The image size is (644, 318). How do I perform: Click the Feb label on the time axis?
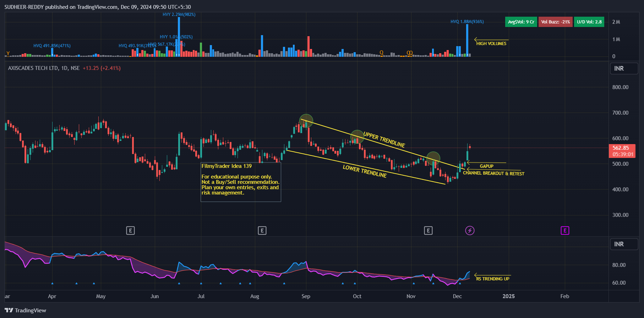tap(564, 296)
